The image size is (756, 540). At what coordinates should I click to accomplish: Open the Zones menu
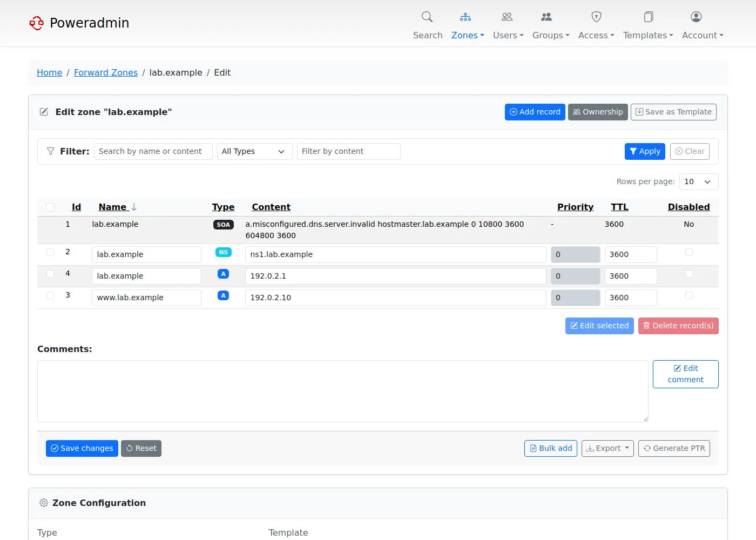[468, 35]
